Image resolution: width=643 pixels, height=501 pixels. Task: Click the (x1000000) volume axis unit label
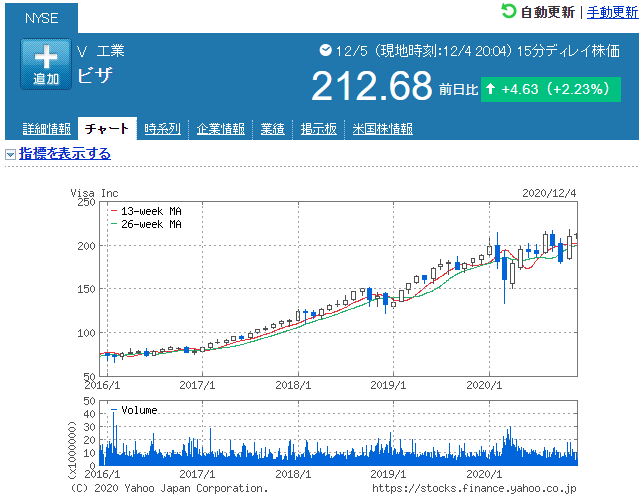(x=72, y=450)
